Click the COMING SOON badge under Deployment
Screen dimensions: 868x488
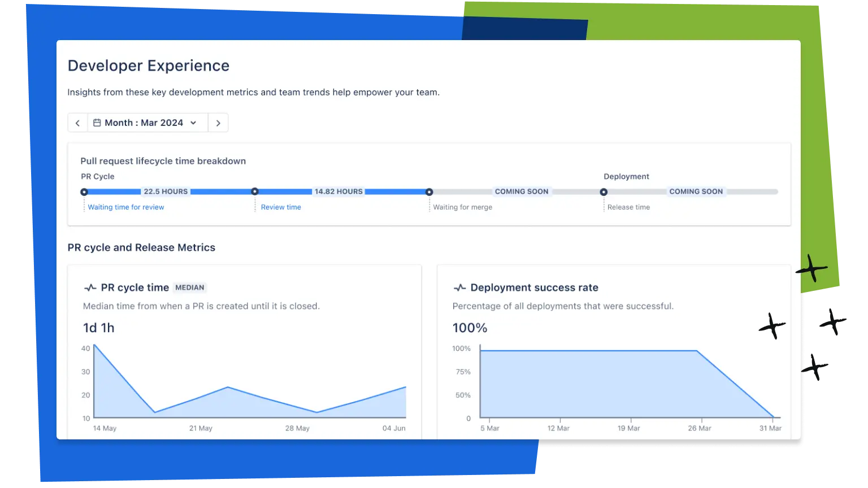click(696, 191)
